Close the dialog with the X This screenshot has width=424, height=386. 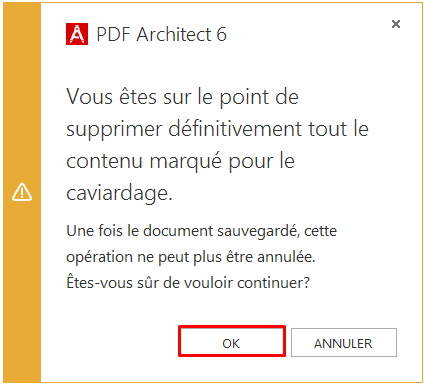[396, 24]
